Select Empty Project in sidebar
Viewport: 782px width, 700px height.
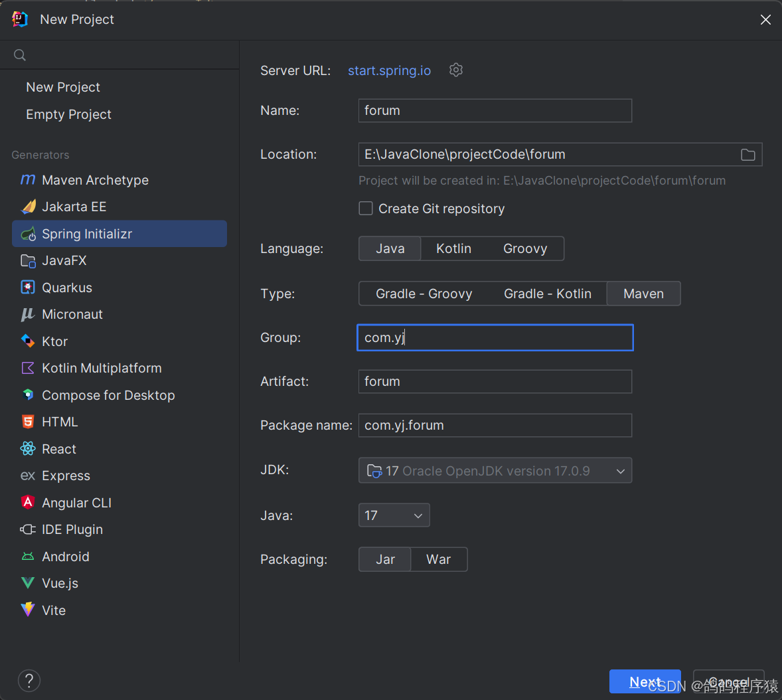(68, 114)
